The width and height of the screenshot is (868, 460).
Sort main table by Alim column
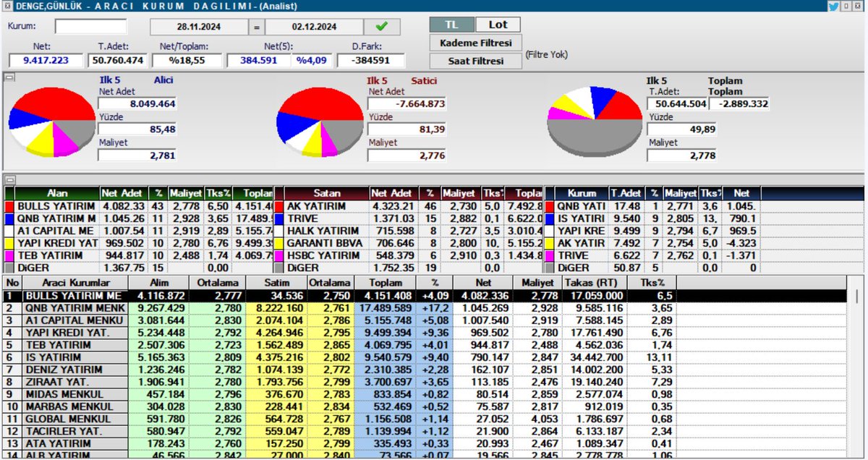[x=158, y=284]
